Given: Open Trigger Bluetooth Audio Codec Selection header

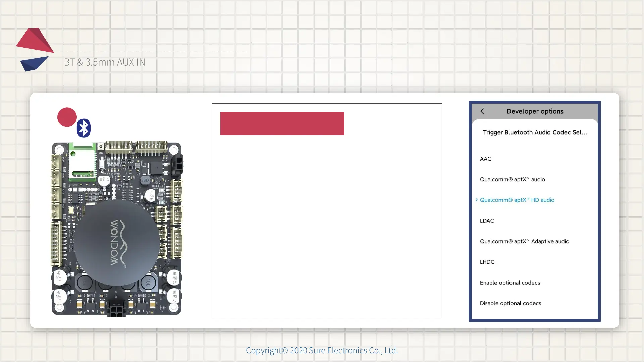Looking at the screenshot, I should click(535, 132).
